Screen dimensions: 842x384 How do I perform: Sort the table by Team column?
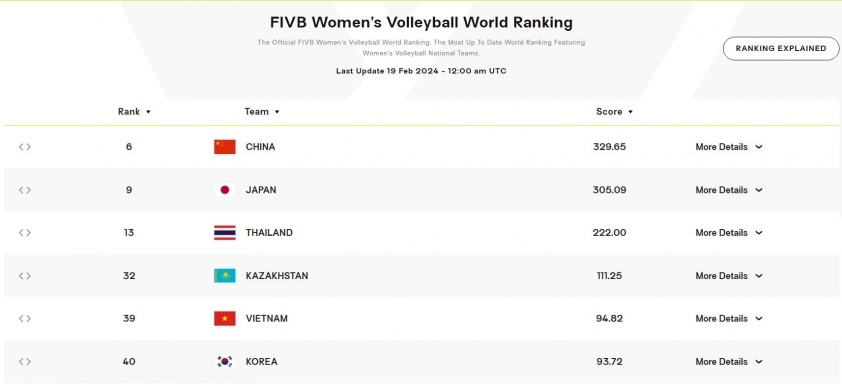click(x=262, y=112)
